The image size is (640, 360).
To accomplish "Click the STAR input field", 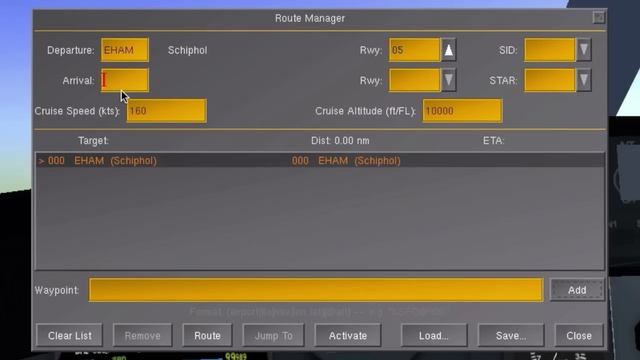I will tap(550, 80).
